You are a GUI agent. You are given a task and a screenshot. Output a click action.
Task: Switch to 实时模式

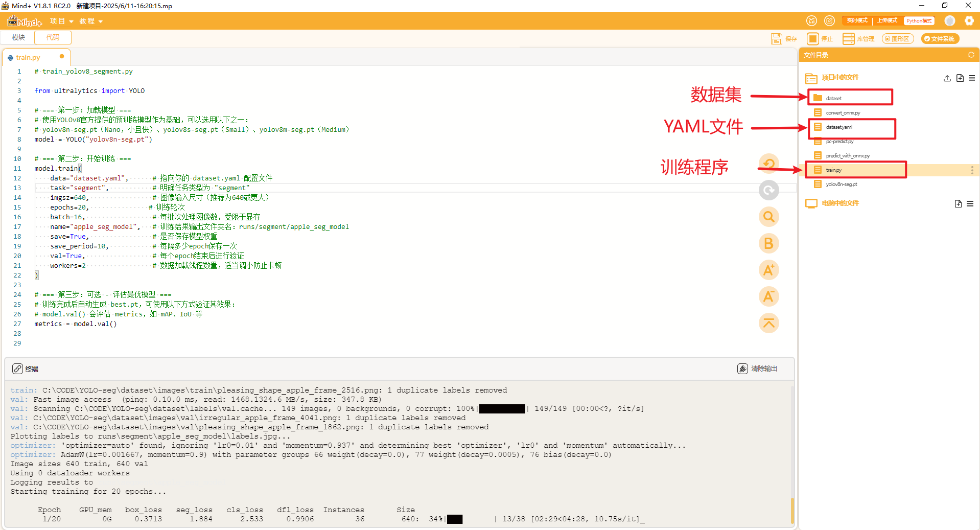click(857, 20)
